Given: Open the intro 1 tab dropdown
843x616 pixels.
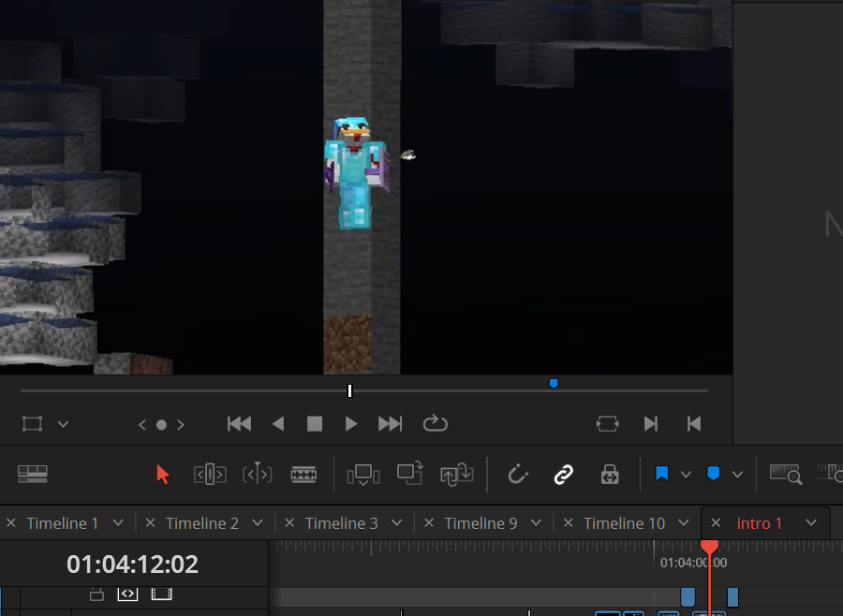Looking at the screenshot, I should (811, 523).
